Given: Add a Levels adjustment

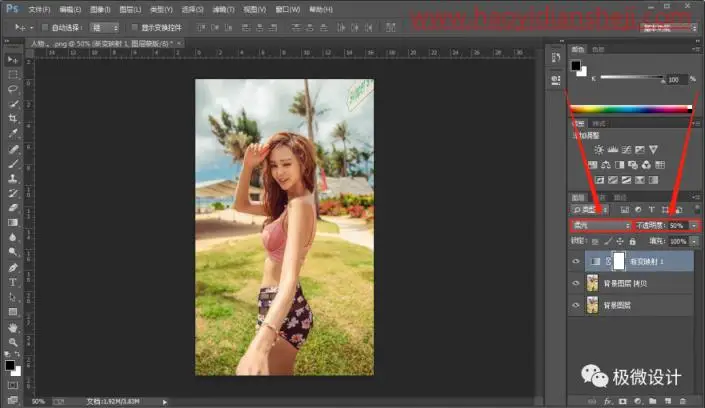Looking at the screenshot, I should (612, 149).
